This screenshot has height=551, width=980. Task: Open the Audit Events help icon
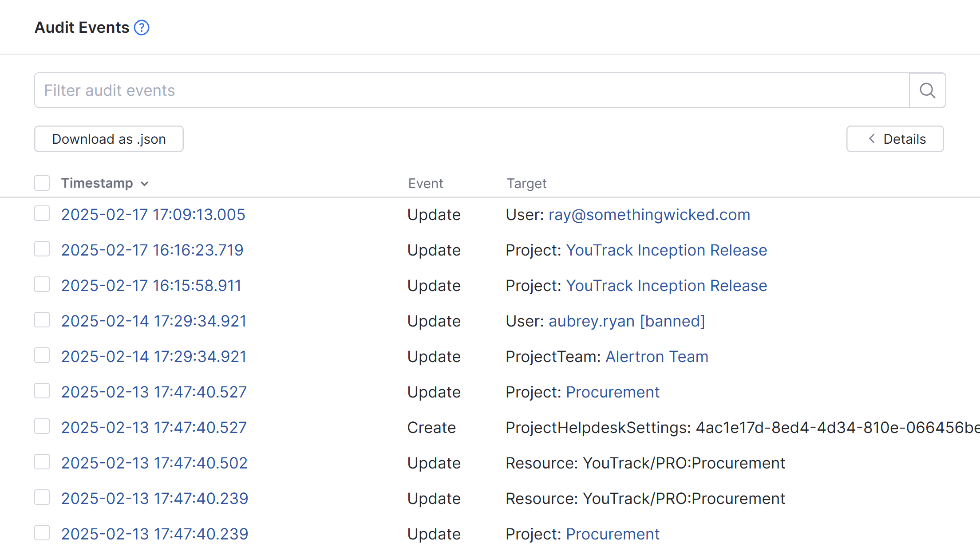point(141,28)
